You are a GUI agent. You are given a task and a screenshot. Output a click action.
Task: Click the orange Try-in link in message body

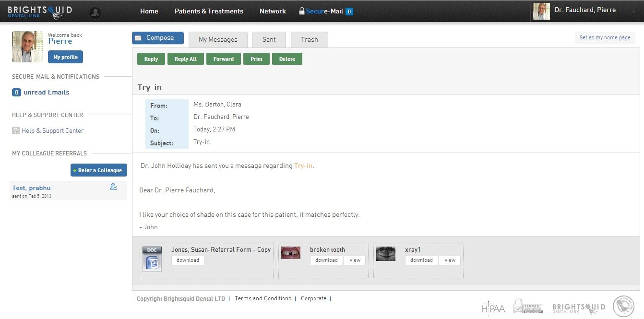coord(303,165)
